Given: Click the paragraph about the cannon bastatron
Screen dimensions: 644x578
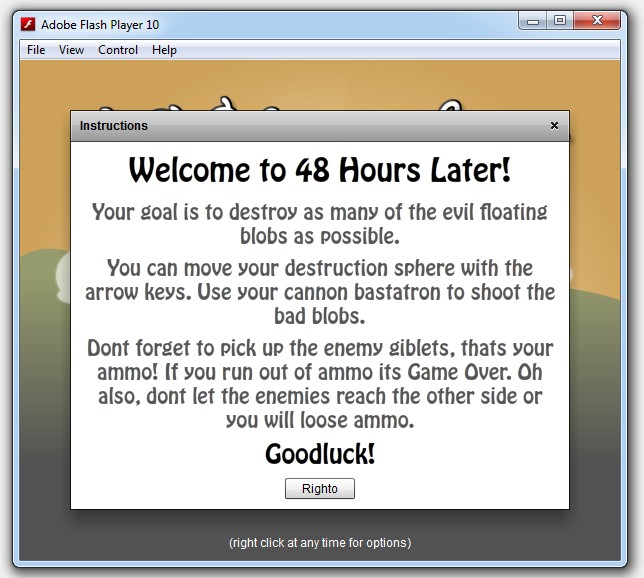Looking at the screenshot, I should [x=319, y=292].
